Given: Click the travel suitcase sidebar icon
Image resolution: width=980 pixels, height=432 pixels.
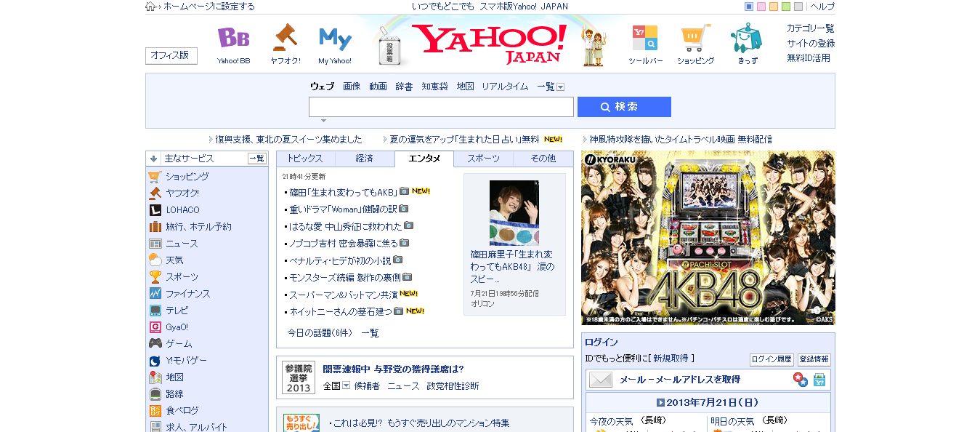Looking at the screenshot, I should [x=155, y=227].
